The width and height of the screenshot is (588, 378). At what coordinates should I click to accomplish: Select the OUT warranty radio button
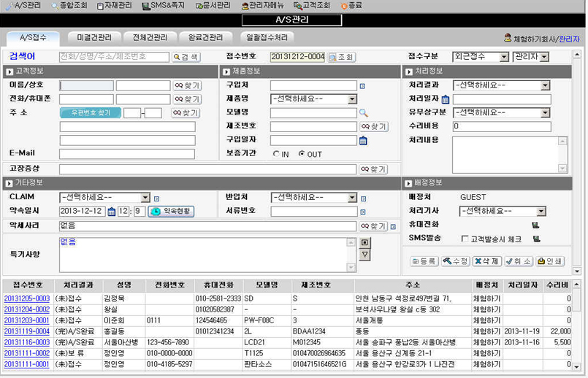302,154
